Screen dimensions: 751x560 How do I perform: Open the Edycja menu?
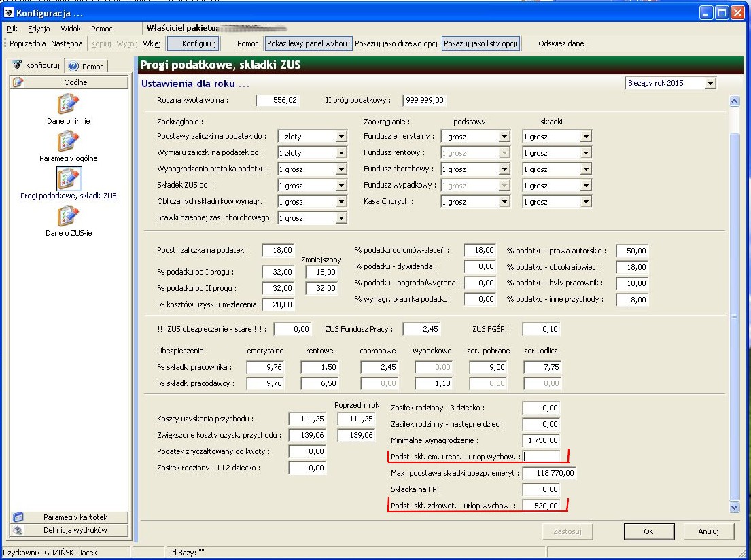click(39, 29)
